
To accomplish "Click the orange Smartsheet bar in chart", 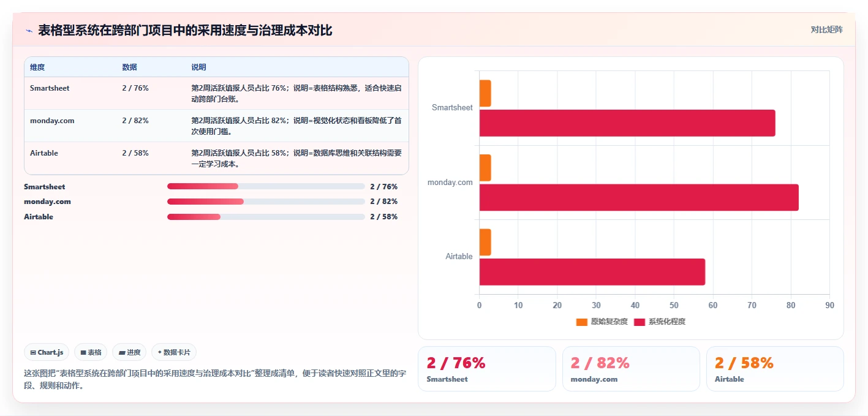I will click(485, 93).
